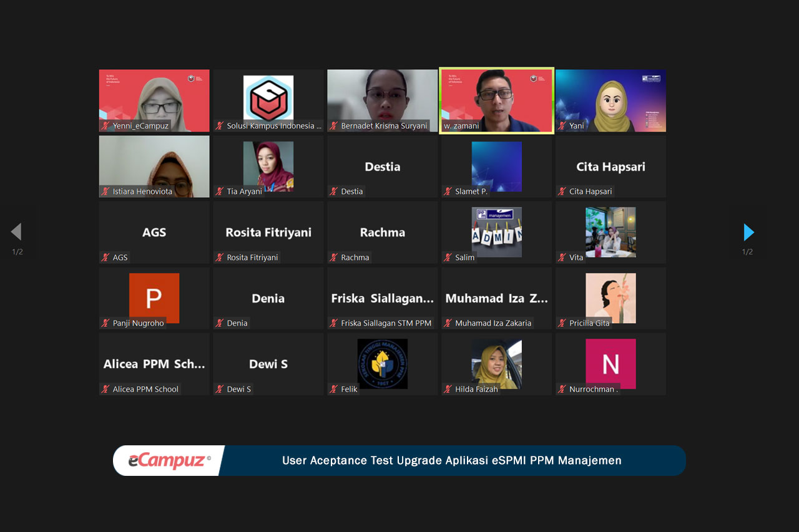Click muted mic icon beside Alicea PPM School
The width and height of the screenshot is (799, 532).
(x=105, y=389)
